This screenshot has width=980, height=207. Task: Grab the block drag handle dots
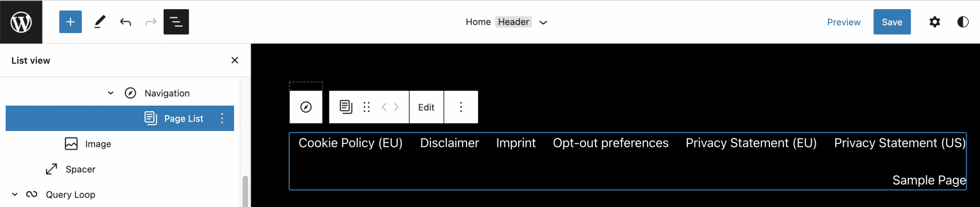tap(367, 107)
